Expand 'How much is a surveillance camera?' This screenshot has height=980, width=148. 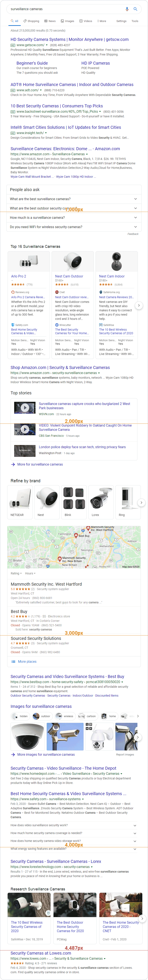[74, 218]
